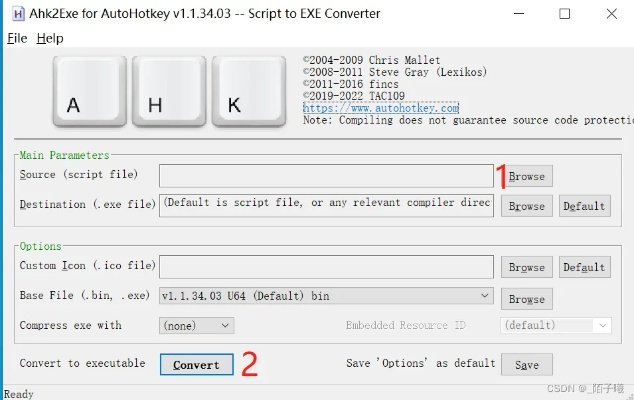Open the Embedded Resource ID dropdown
Image resolution: width=634 pixels, height=400 pixels.
[556, 326]
